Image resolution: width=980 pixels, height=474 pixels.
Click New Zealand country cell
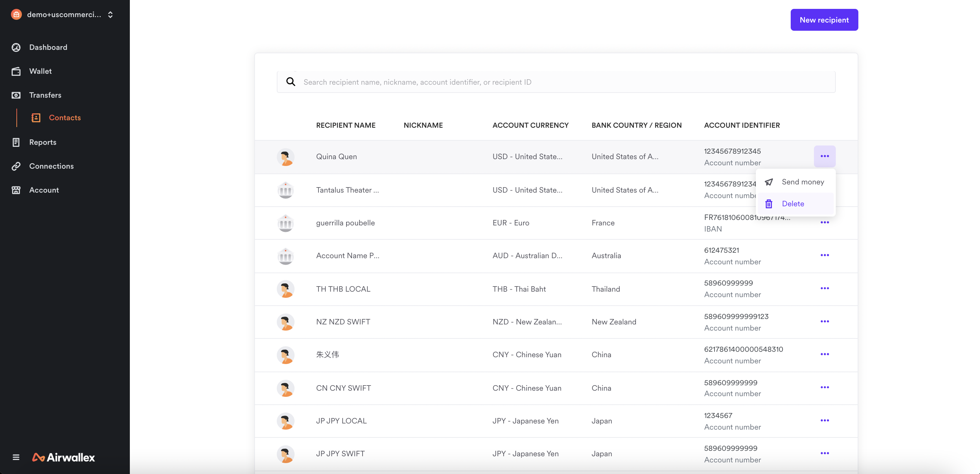tap(614, 322)
